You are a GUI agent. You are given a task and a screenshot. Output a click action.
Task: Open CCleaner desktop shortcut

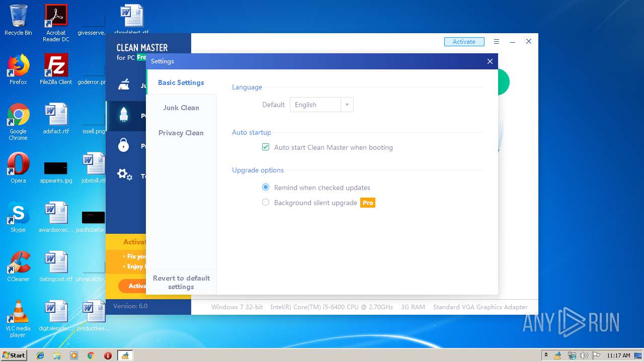18,266
